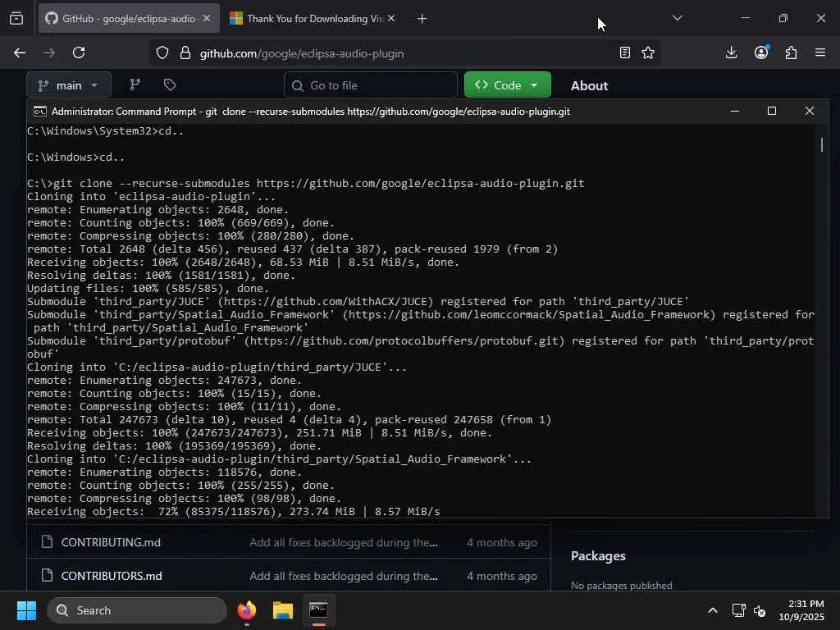Select Command Prompt taskbar icon
The image size is (840, 630).
(x=318, y=610)
